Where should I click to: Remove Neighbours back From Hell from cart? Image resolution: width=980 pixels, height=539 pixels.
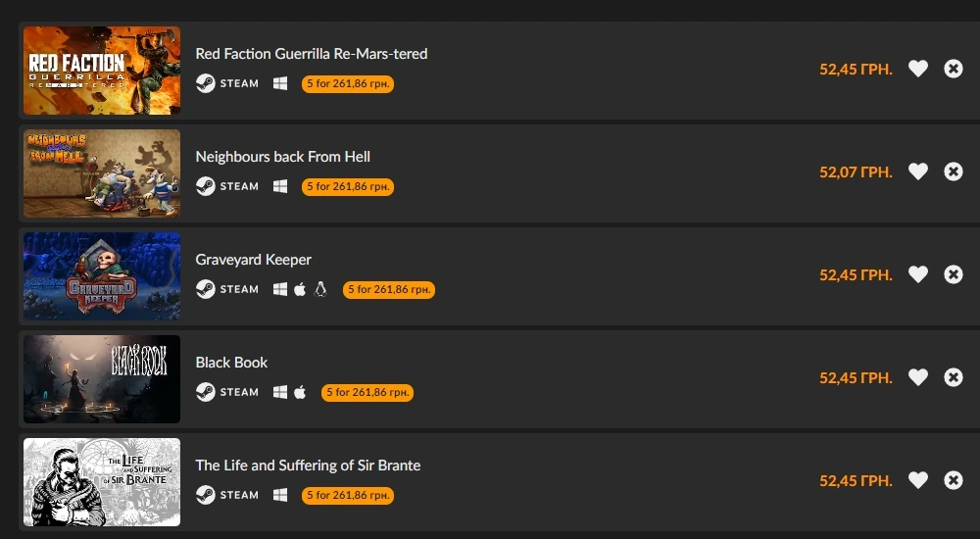click(954, 171)
